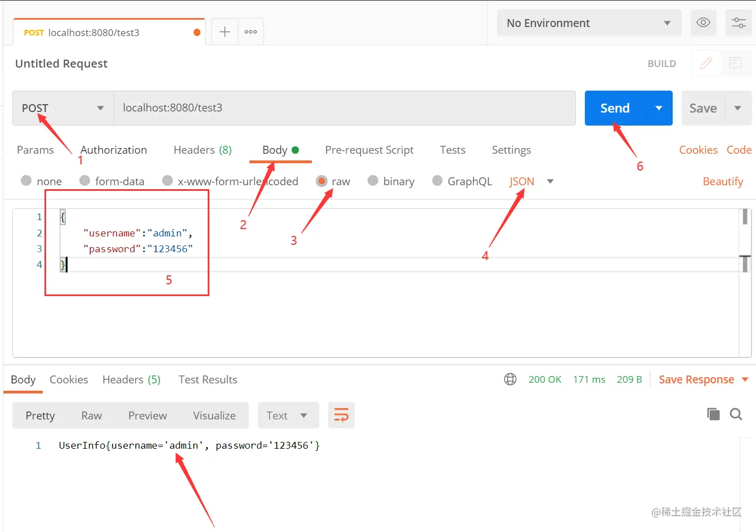The image size is (756, 532).
Task: Click the environment quick look eye icon
Action: point(703,23)
